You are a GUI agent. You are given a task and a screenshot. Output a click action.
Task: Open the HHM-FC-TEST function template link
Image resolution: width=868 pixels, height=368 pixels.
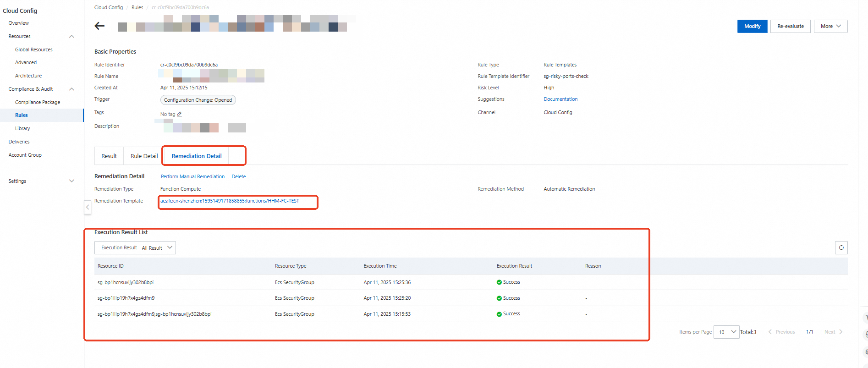230,201
